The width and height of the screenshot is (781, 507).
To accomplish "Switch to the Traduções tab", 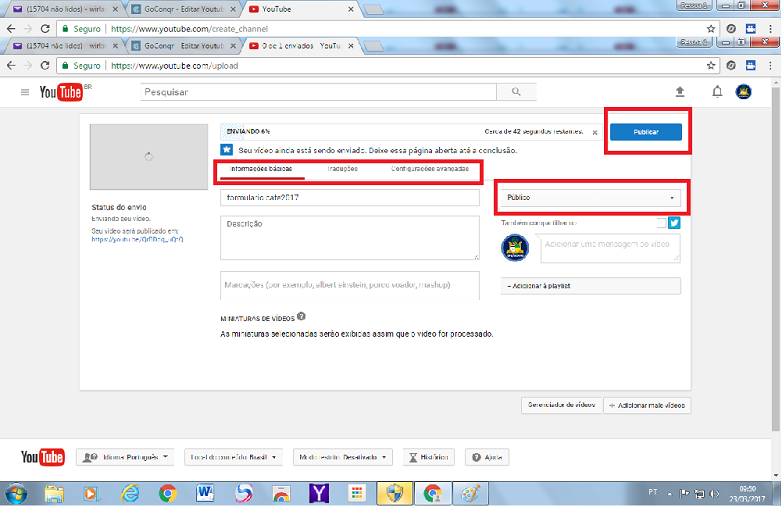I will [342, 169].
